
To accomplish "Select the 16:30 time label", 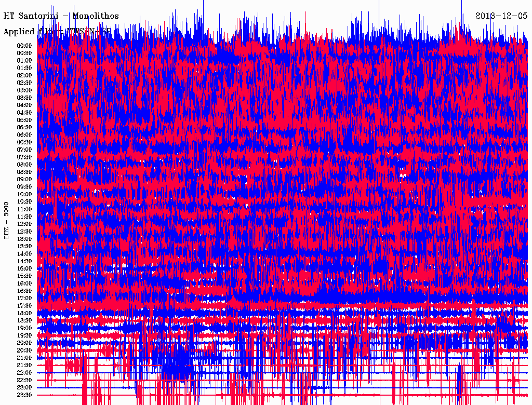I will 24,291.
